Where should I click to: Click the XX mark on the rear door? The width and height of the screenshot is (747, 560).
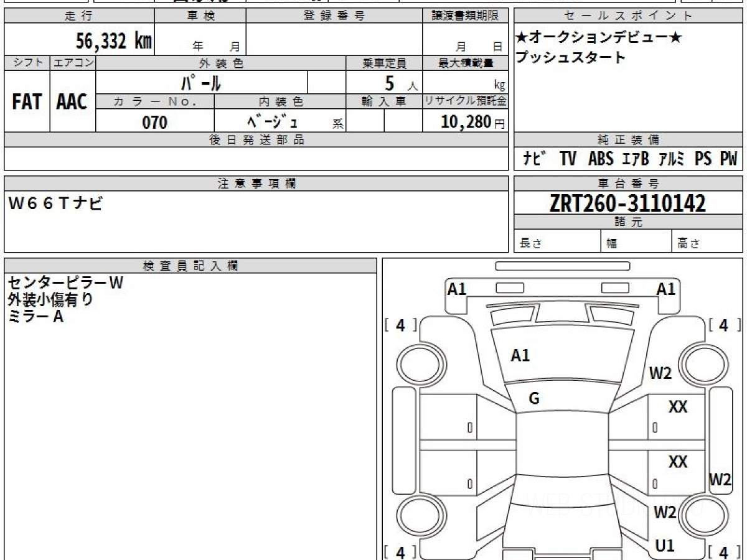pyautogui.click(x=678, y=462)
